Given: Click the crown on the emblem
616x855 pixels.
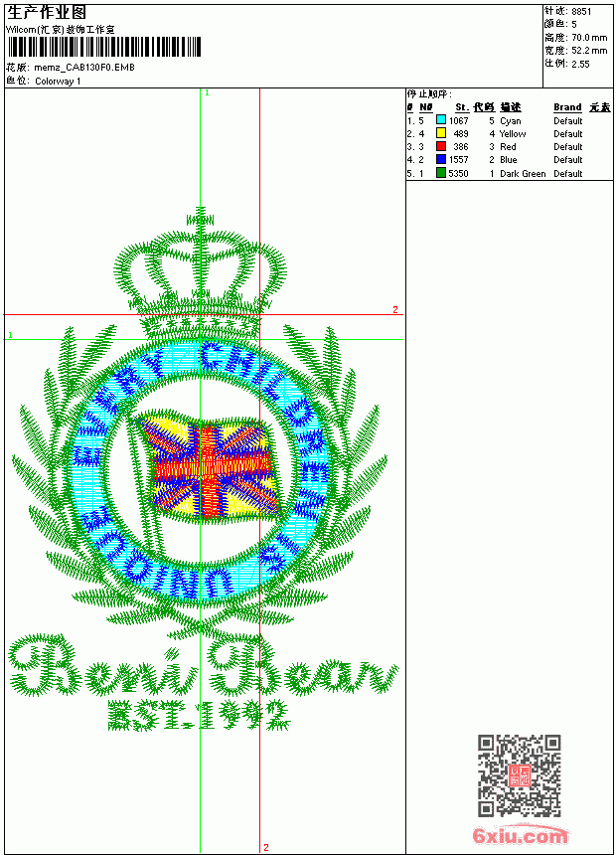Looking at the screenshot, I should pyautogui.click(x=201, y=272).
